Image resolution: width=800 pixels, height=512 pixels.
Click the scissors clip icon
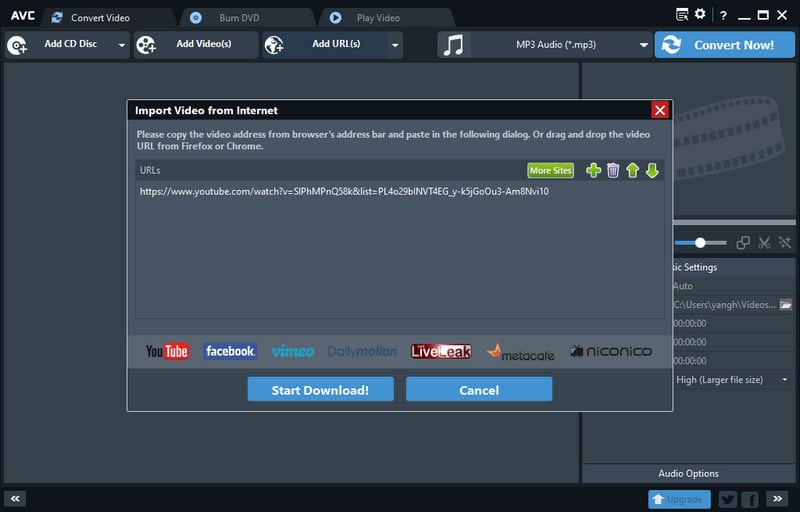click(764, 243)
